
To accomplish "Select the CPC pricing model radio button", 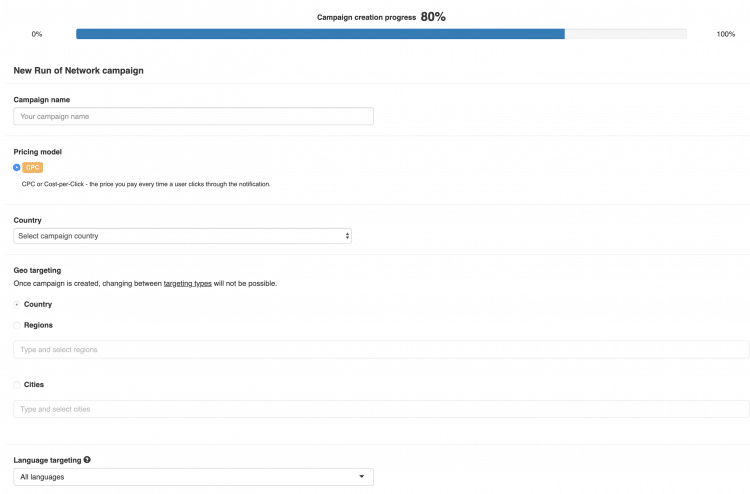I will [x=17, y=167].
